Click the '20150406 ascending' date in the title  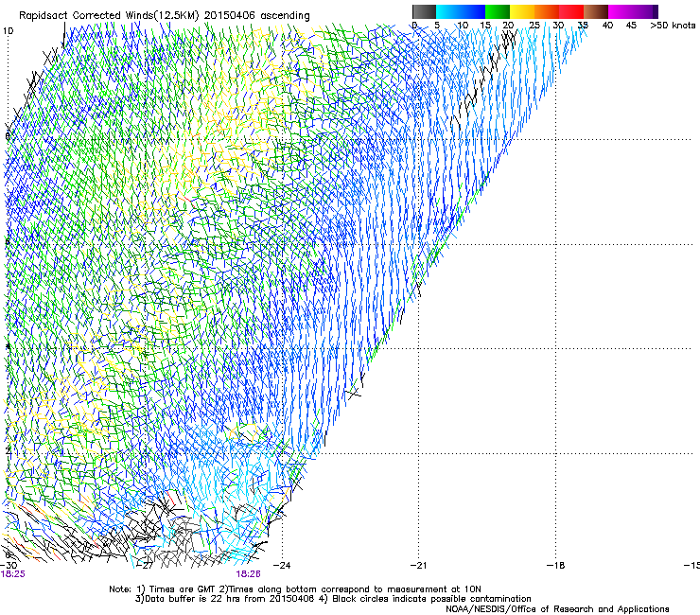point(257,15)
